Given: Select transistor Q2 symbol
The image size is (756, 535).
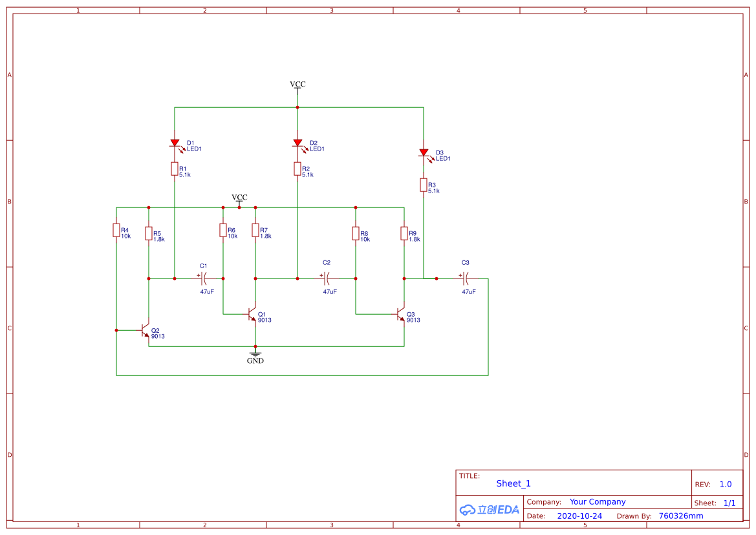Looking at the screenshot, I should [145, 330].
